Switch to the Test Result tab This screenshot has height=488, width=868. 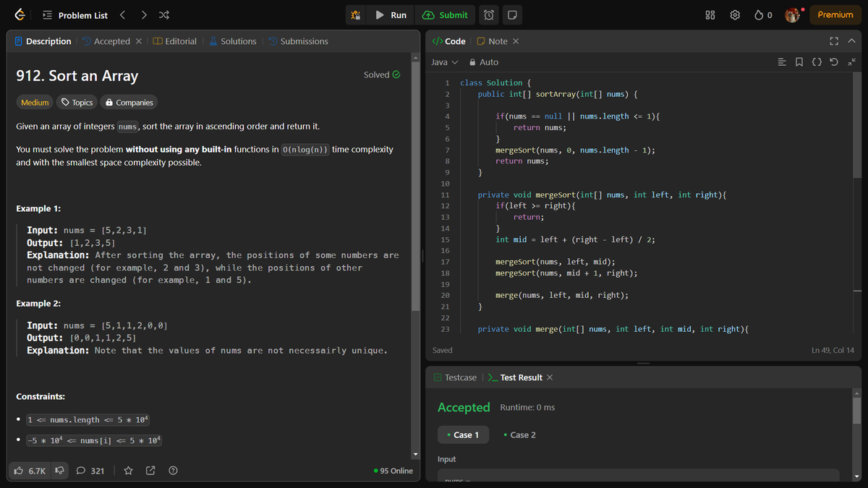pos(515,377)
